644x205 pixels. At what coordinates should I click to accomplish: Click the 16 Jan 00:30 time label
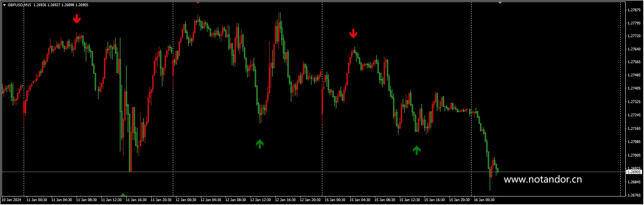click(x=484, y=200)
